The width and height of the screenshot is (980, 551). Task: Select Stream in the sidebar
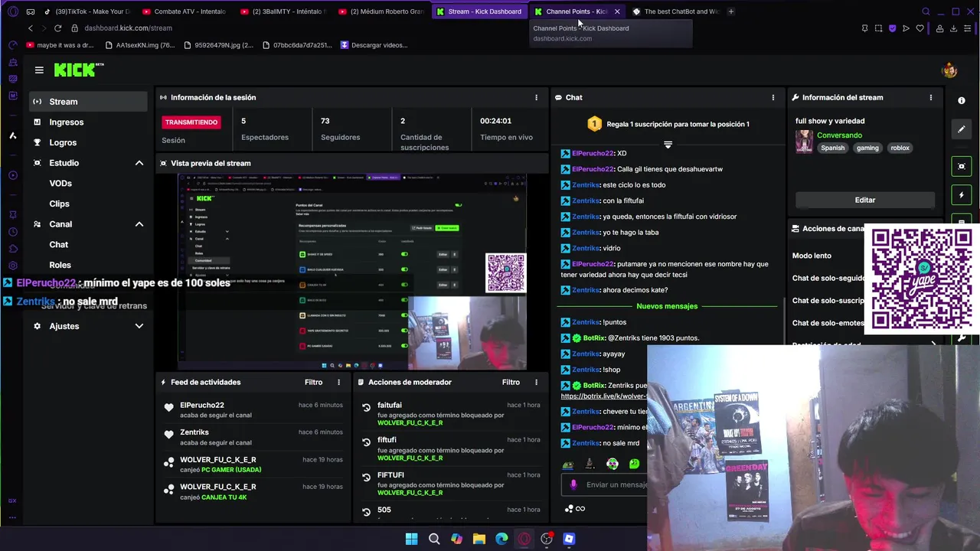click(x=88, y=102)
